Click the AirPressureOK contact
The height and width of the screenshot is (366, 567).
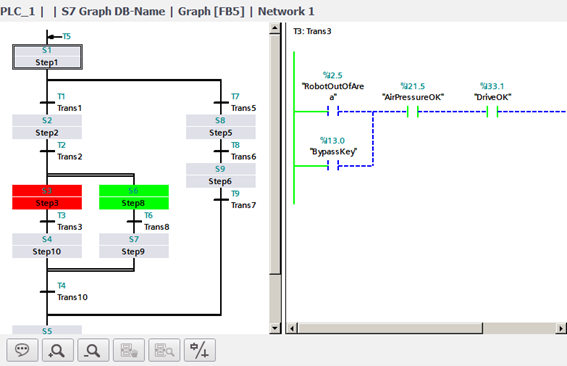click(x=413, y=111)
